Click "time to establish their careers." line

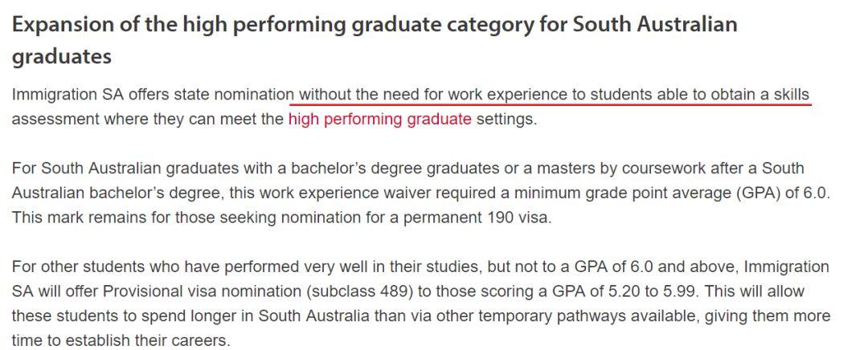(x=121, y=340)
